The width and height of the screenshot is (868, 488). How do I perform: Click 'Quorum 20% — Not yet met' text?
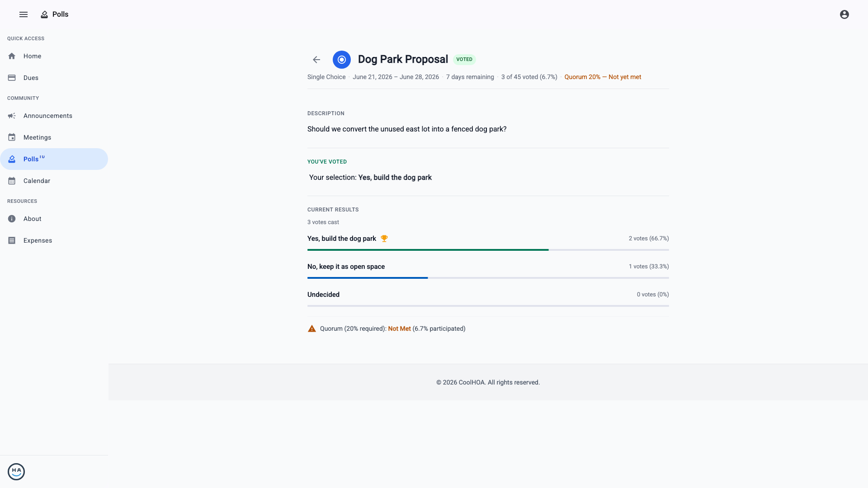pyautogui.click(x=603, y=77)
